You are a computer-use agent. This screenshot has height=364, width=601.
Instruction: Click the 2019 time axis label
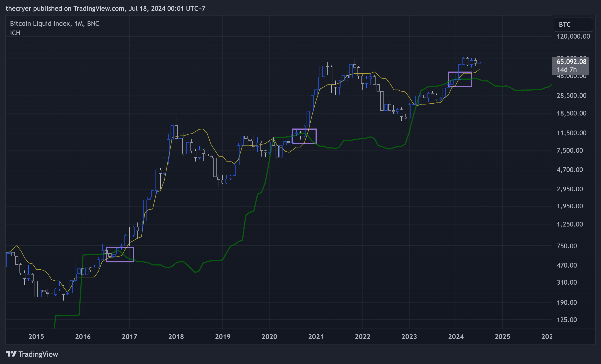pos(223,336)
